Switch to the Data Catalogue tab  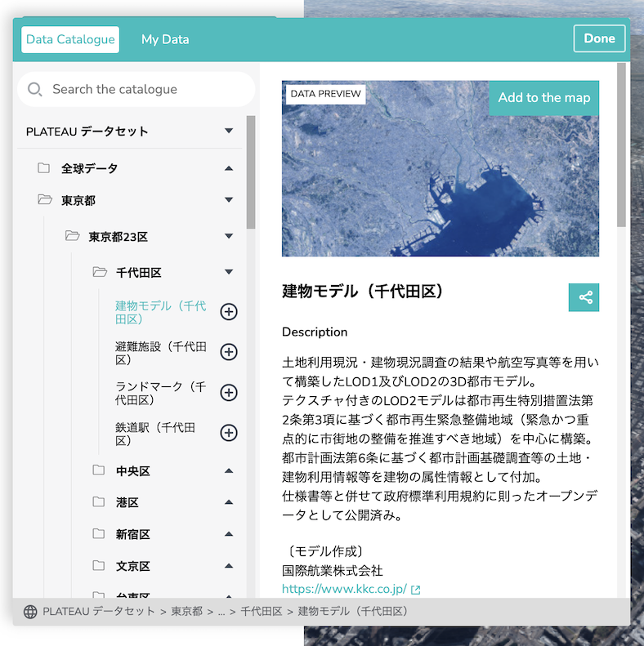[x=70, y=39]
